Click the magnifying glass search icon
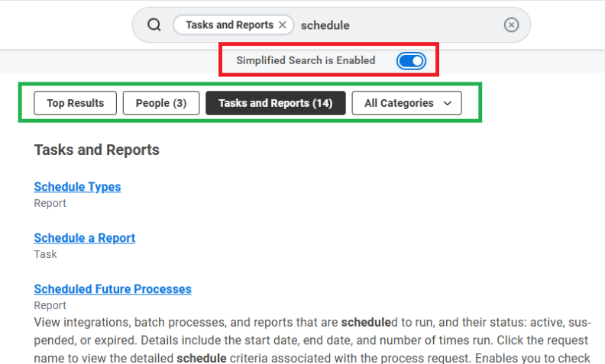This screenshot has height=364, width=605. (154, 25)
